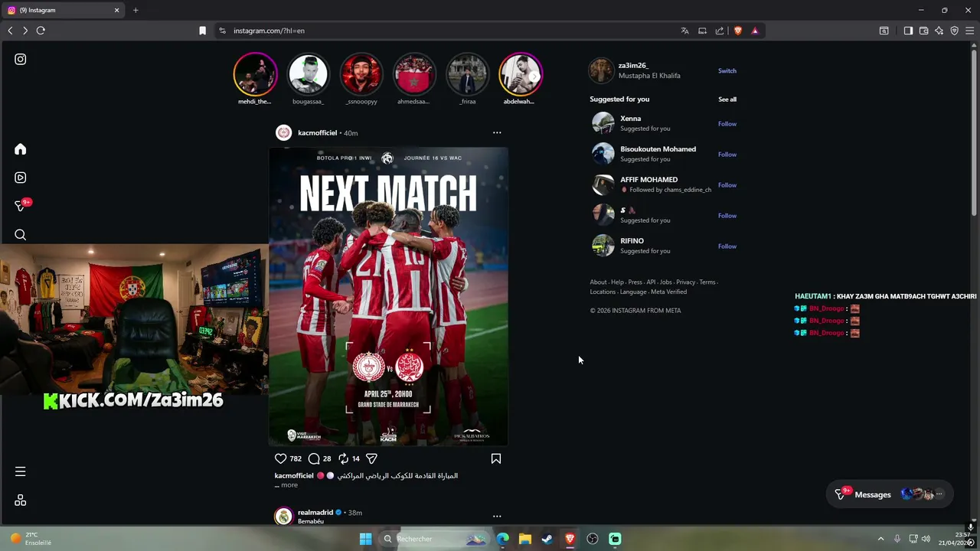This screenshot has height=551, width=980.
Task: Bookmark this page in address bar
Action: 202,31
